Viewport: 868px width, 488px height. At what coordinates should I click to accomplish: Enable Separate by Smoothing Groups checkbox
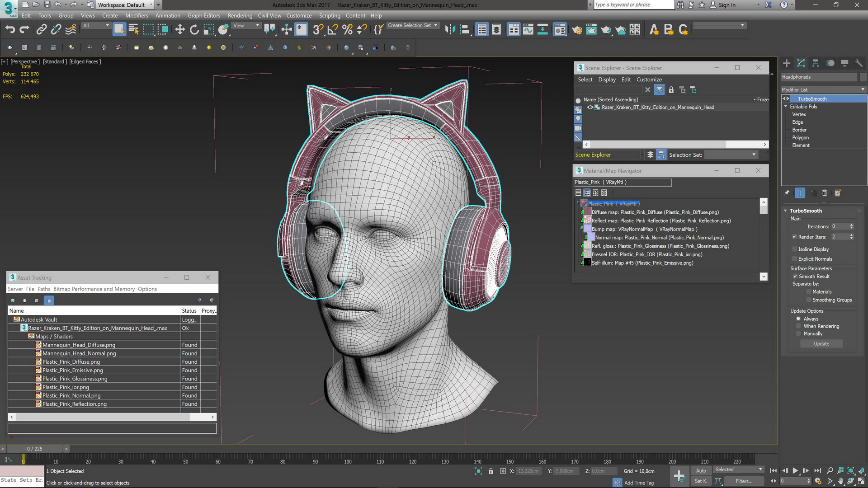coord(809,300)
